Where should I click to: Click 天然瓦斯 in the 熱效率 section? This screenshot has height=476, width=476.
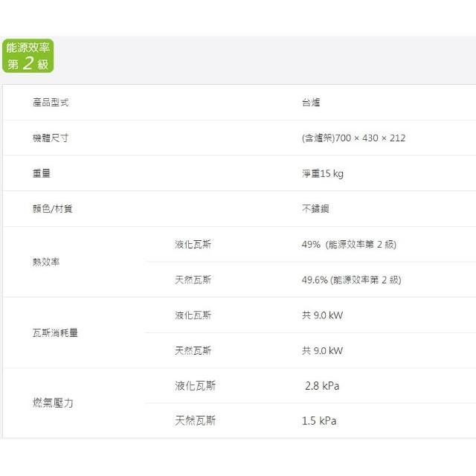click(x=193, y=280)
